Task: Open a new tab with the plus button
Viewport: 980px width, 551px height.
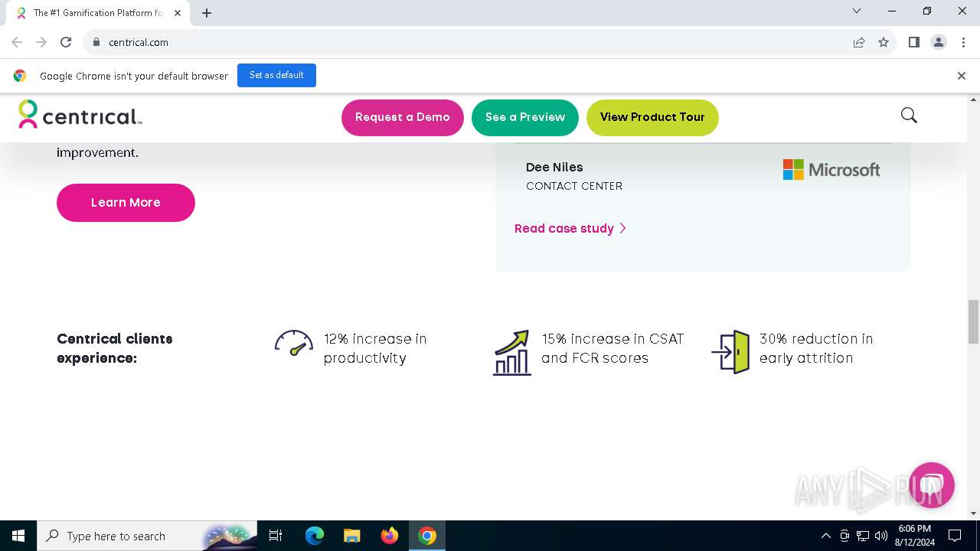Action: coord(207,13)
